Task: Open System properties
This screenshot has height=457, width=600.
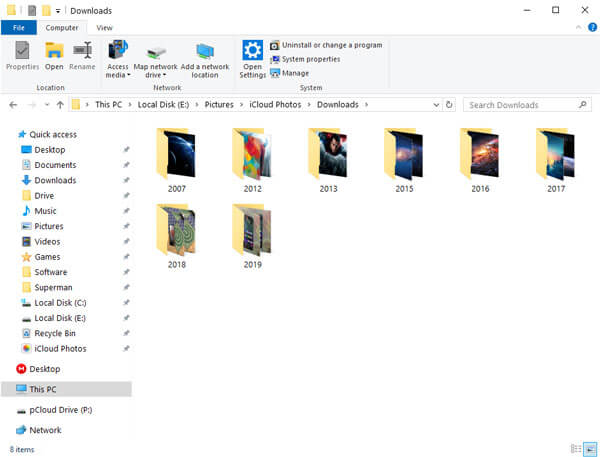Action: (305, 59)
